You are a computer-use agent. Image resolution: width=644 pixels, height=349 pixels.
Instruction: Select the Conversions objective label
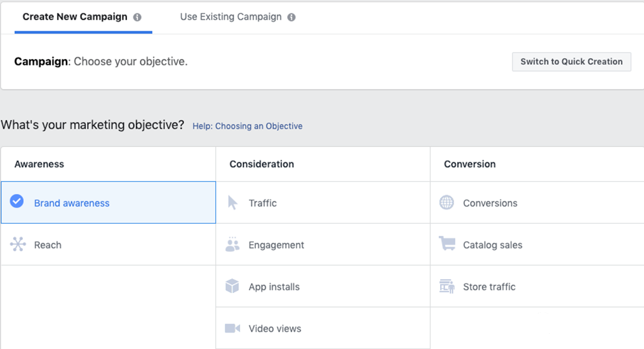(x=490, y=203)
